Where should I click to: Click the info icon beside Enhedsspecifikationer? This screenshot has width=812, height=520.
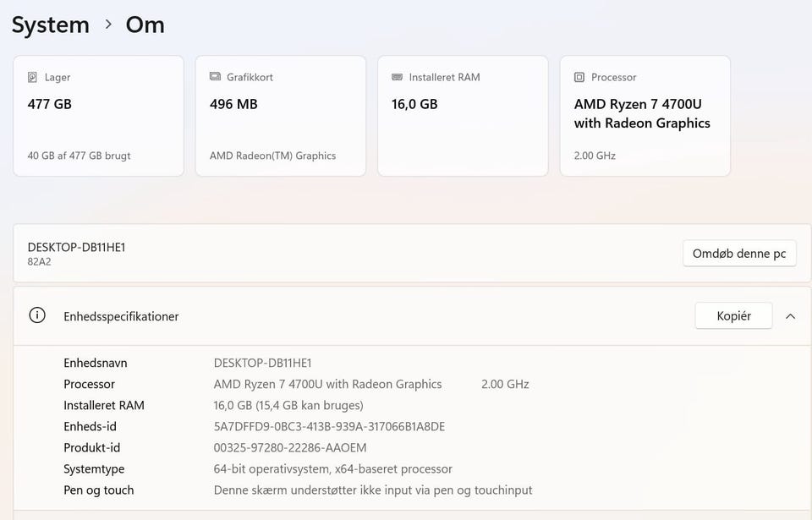(37, 315)
